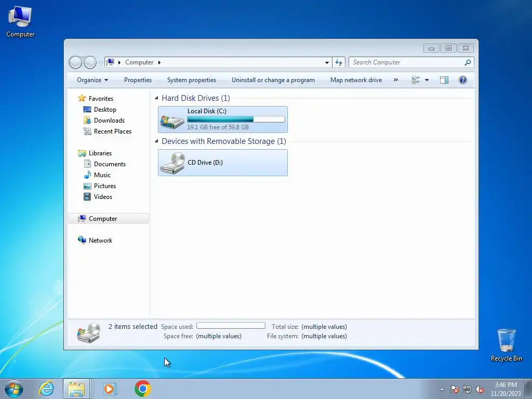
Task: Open recent pages dropdown beside Forward button
Action: (x=100, y=63)
